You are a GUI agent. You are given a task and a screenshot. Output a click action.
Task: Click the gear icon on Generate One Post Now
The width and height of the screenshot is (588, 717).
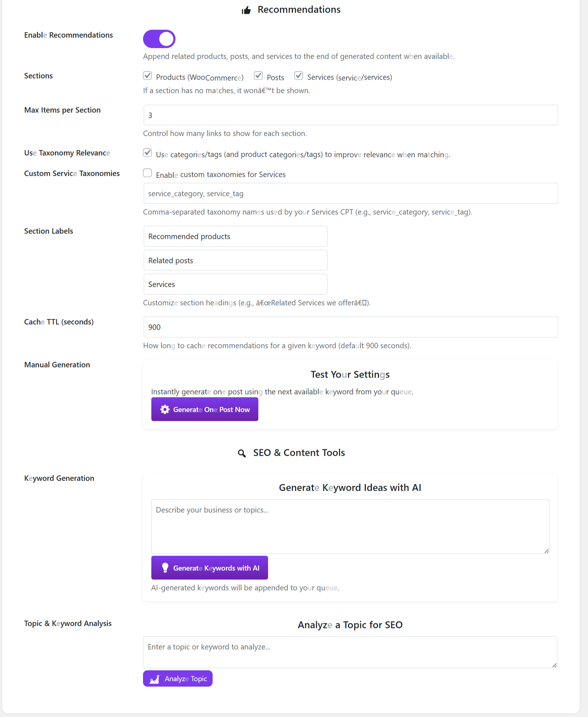pyautogui.click(x=165, y=409)
